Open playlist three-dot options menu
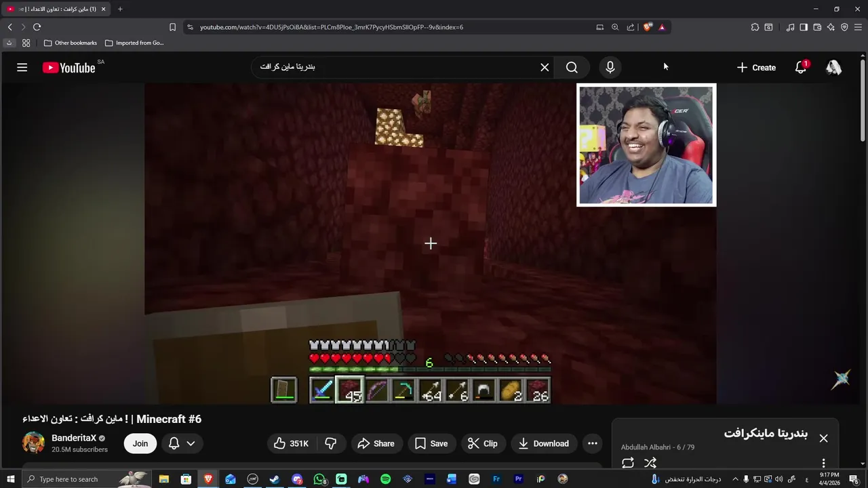The width and height of the screenshot is (868, 488). click(x=823, y=464)
